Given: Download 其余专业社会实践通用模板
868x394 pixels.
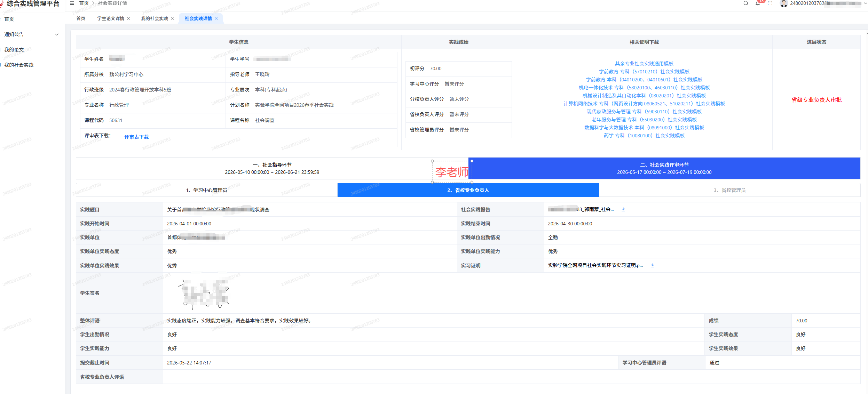Looking at the screenshot, I should coord(644,64).
